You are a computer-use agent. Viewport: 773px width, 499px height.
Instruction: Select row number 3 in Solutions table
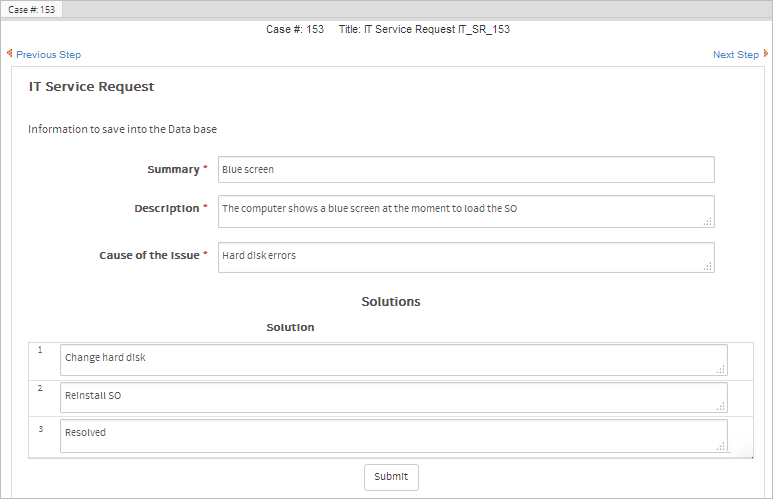41,429
